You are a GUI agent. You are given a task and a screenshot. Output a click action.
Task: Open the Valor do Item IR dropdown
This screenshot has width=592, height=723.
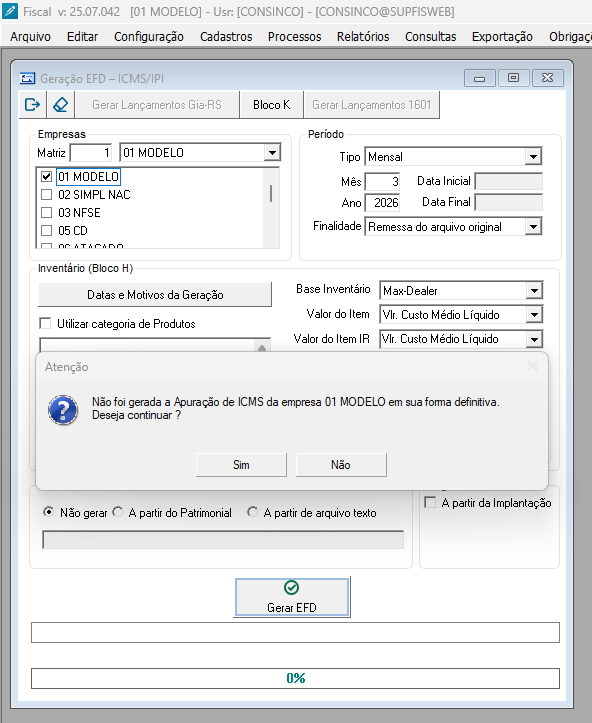point(534,339)
